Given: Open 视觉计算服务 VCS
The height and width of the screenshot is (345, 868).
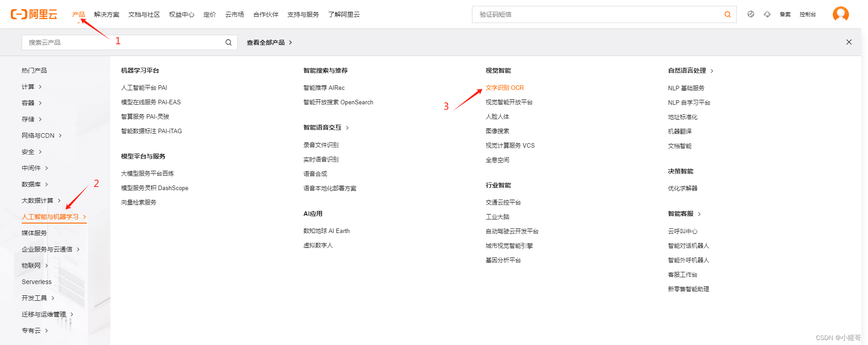Looking at the screenshot, I should pyautogui.click(x=510, y=145).
